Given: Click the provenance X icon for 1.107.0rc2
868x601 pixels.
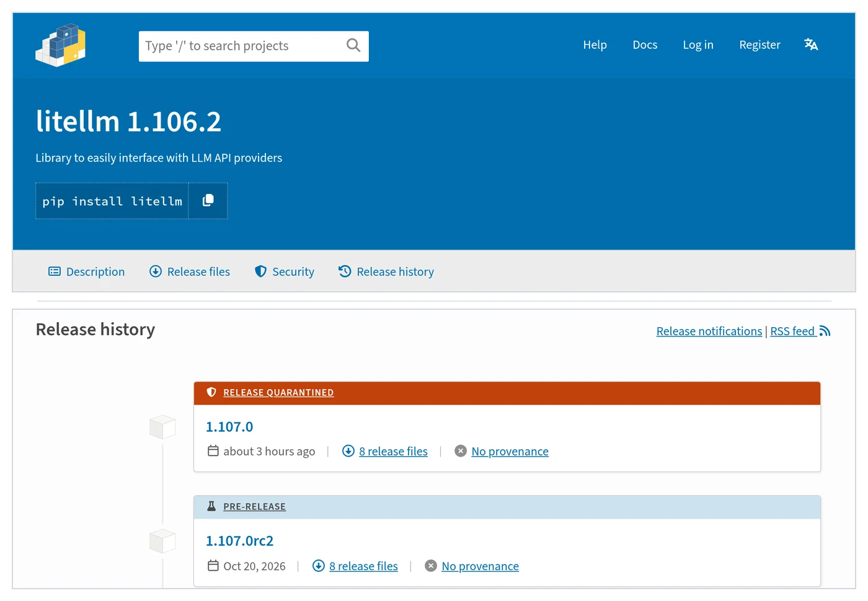Looking at the screenshot, I should [x=431, y=566].
